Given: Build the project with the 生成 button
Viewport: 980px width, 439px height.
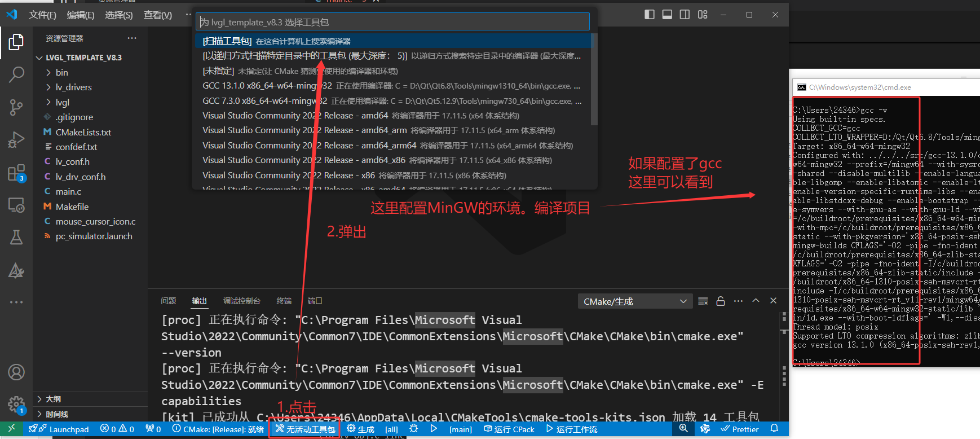Looking at the screenshot, I should pyautogui.click(x=361, y=429).
